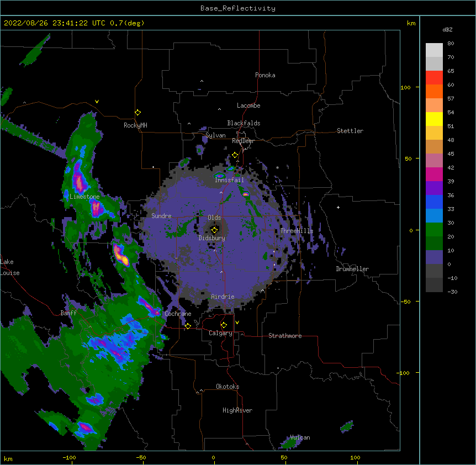Screen dimensions: 476x465
Task: Pick the orange 57-60 dBZ legend swatch
Action: 434,91
